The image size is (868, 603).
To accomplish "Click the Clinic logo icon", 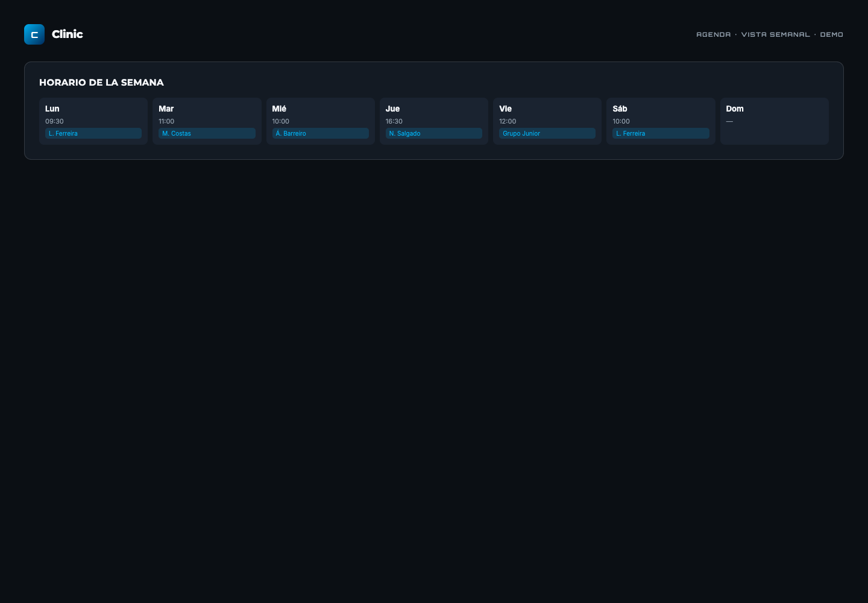I will click(x=34, y=34).
